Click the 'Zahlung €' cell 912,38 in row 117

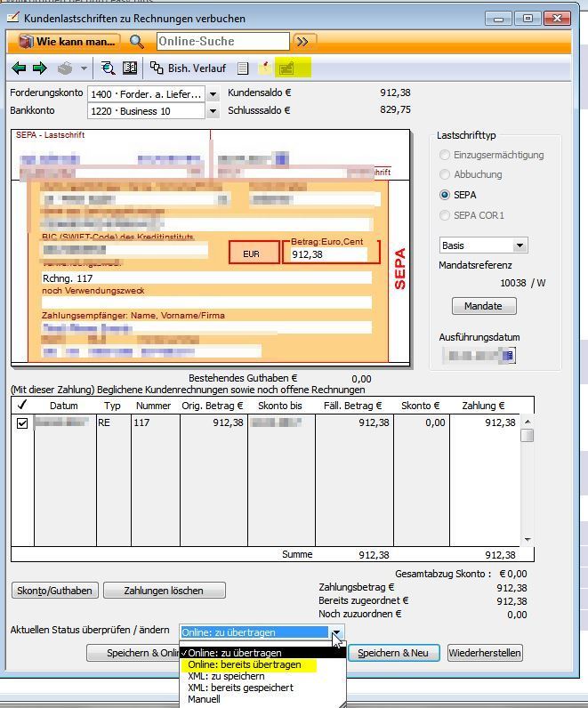(484, 422)
